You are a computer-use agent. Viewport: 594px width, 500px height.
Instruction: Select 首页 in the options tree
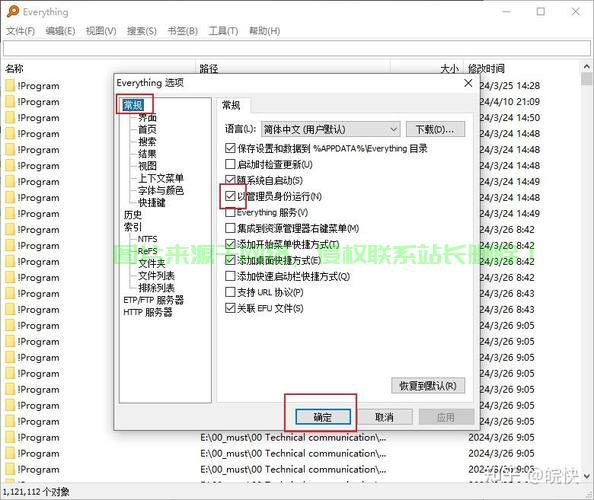147,129
